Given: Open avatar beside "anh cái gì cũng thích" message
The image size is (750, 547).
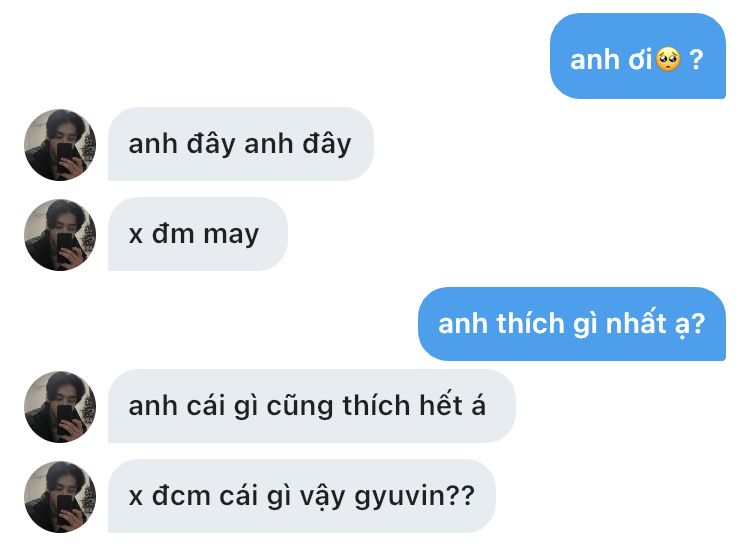Looking at the screenshot, I should click(60, 407).
